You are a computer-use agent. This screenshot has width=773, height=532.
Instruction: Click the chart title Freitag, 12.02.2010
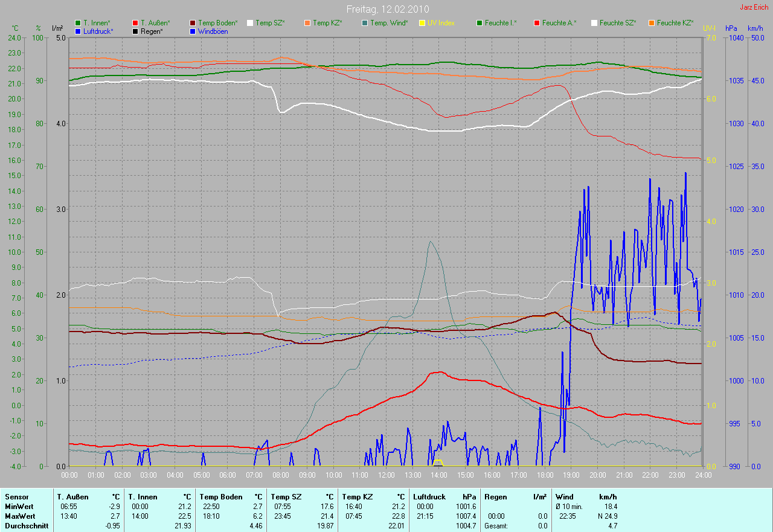tap(386, 9)
